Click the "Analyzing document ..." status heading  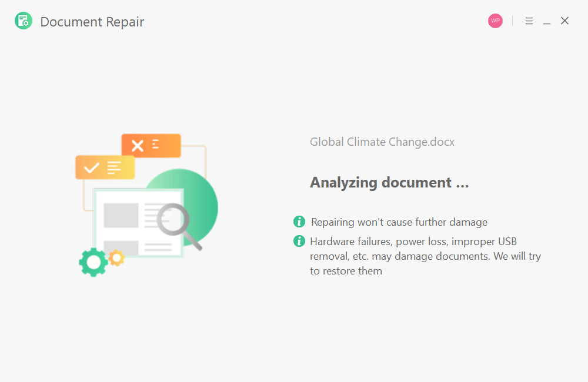[389, 183]
